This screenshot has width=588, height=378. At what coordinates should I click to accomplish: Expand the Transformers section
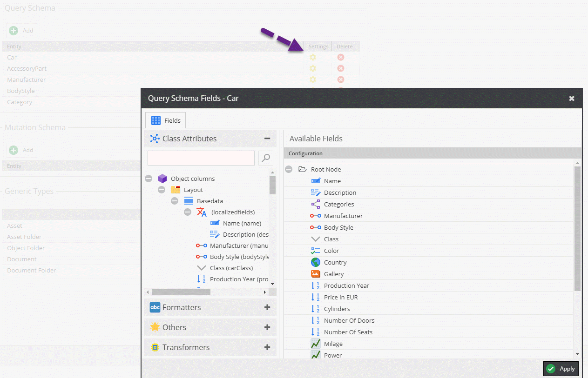267,347
